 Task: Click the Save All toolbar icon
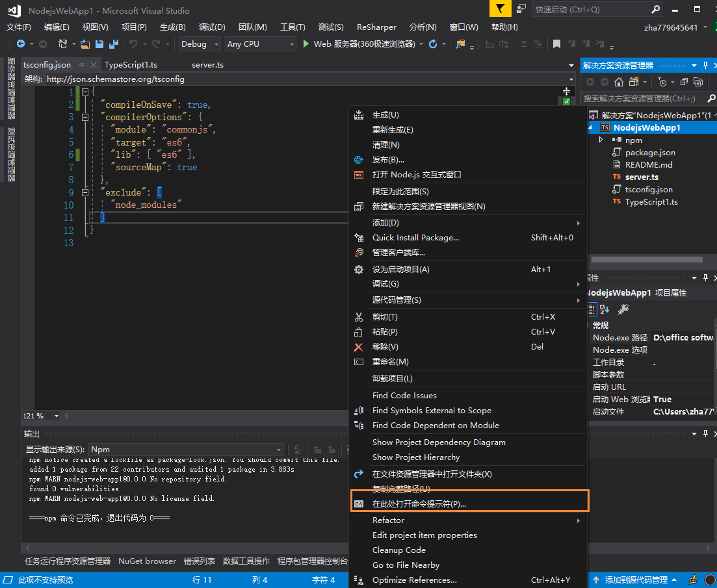pos(113,44)
